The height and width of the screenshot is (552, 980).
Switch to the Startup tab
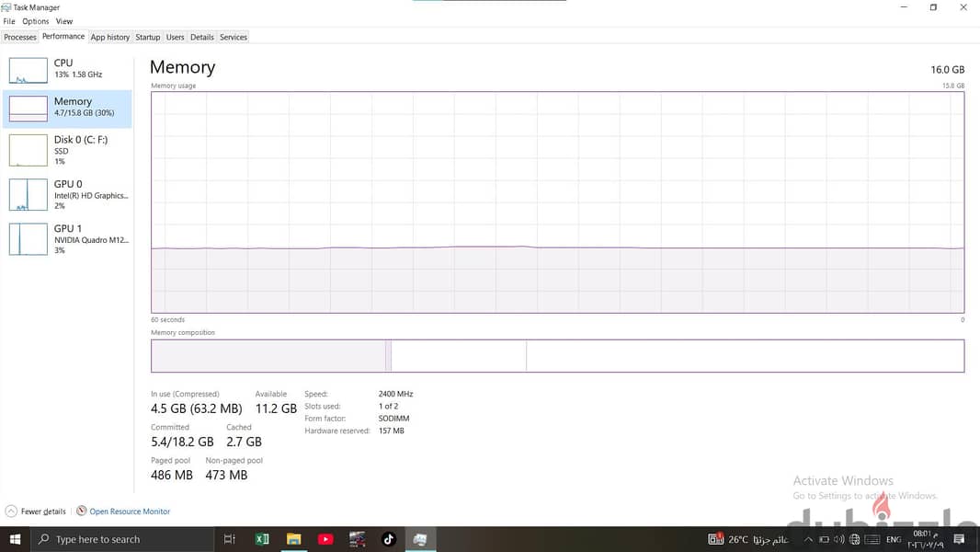148,38
